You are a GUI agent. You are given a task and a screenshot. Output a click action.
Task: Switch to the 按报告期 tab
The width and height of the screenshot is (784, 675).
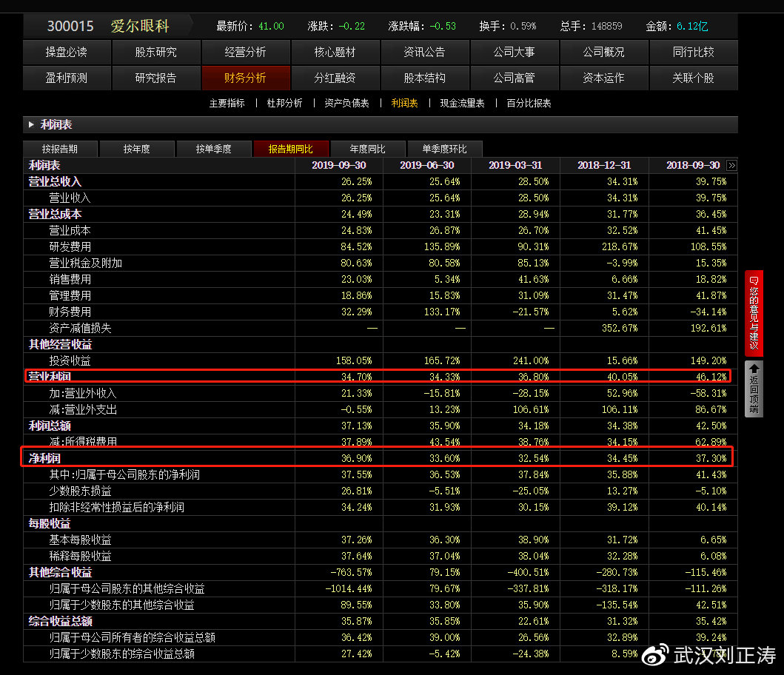60,149
